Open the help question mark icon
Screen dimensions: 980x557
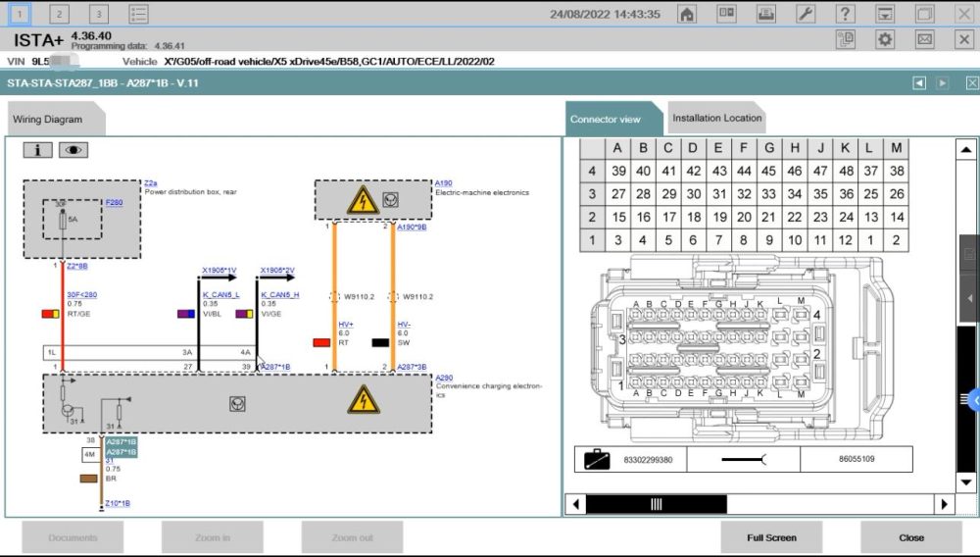[x=845, y=14]
